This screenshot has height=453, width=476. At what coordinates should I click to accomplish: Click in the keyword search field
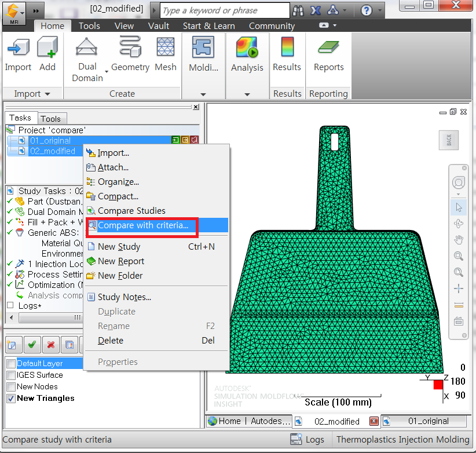[225, 10]
